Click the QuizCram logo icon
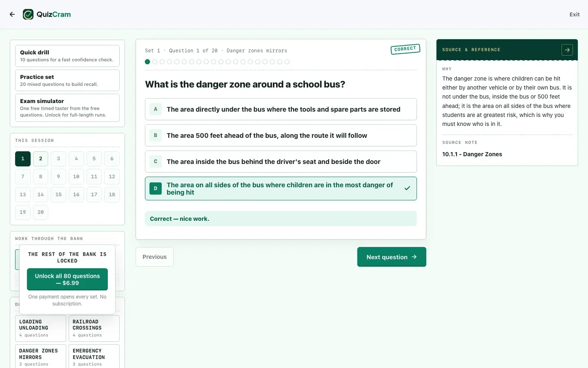Image resolution: width=588 pixels, height=368 pixels. point(28,14)
